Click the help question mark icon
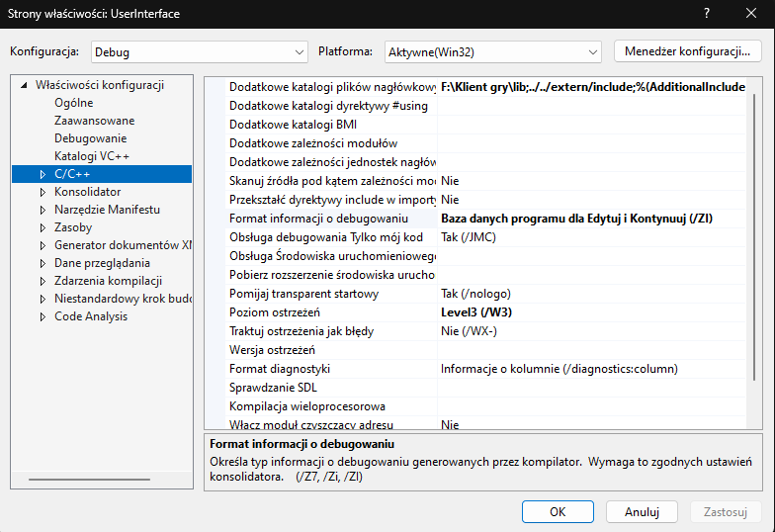775x532 pixels. click(706, 13)
